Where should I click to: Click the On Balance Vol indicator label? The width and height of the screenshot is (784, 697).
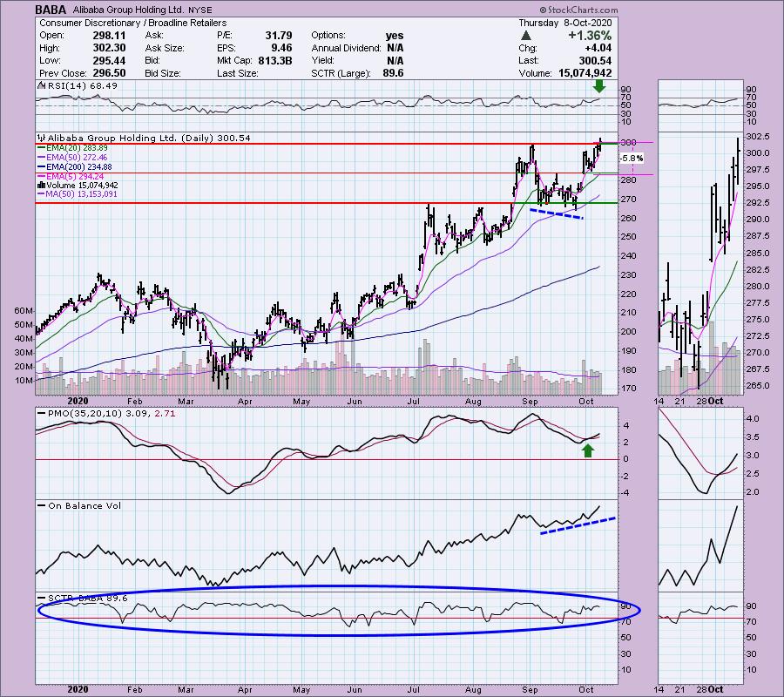(79, 505)
